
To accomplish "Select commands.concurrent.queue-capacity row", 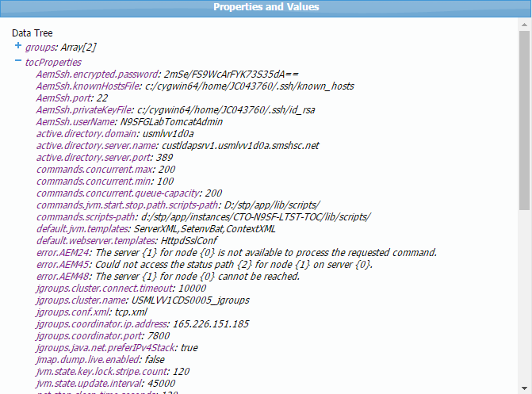I will [129, 193].
